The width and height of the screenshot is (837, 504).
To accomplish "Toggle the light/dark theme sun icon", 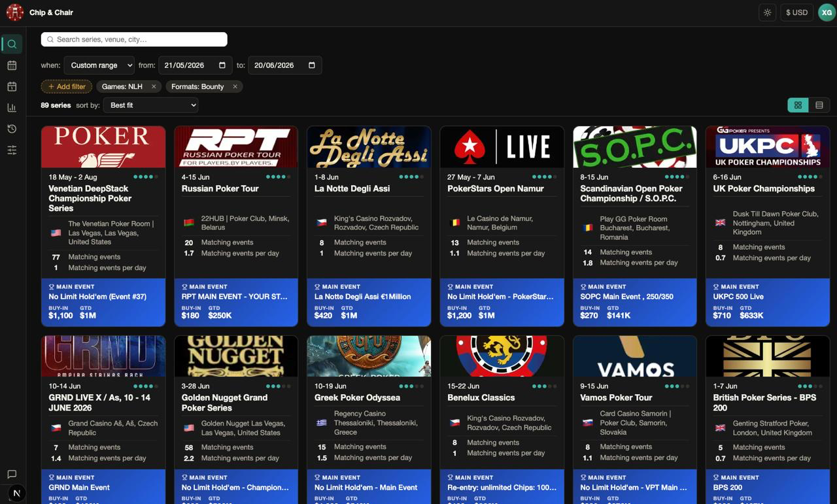I will click(768, 12).
